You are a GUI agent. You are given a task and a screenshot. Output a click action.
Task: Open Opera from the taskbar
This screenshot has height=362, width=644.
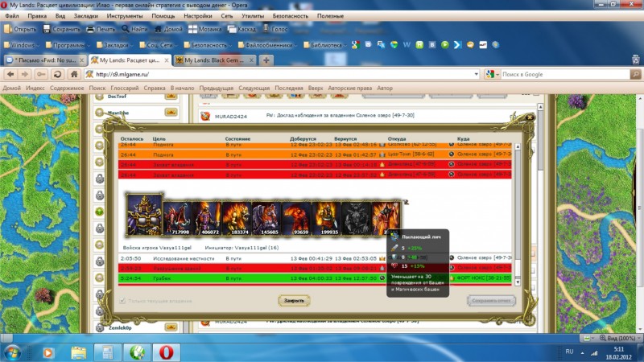coord(166,352)
